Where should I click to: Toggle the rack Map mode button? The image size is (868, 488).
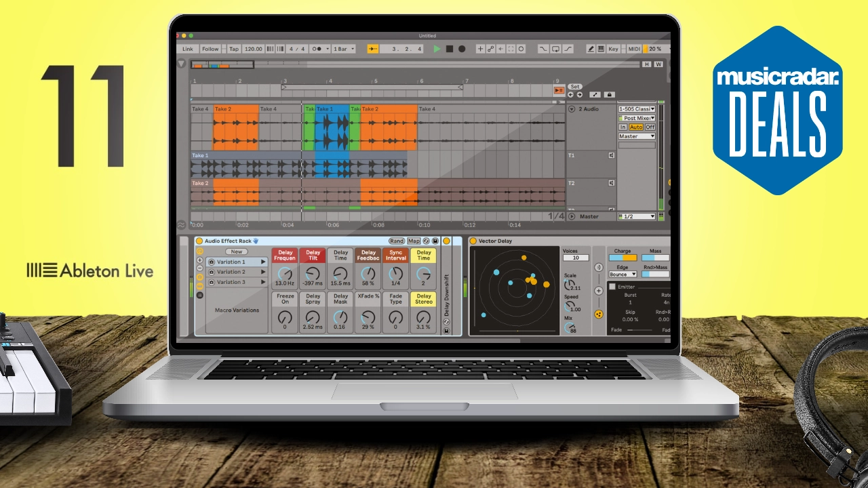coord(414,241)
